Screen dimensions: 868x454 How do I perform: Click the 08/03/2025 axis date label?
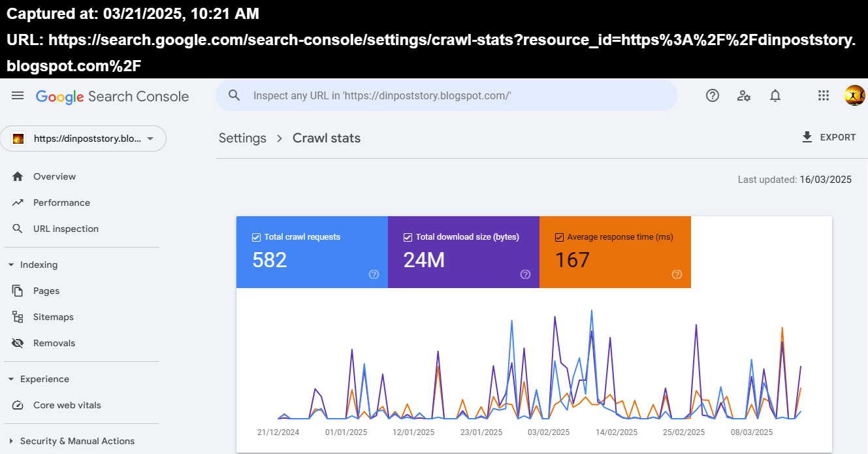(x=752, y=432)
